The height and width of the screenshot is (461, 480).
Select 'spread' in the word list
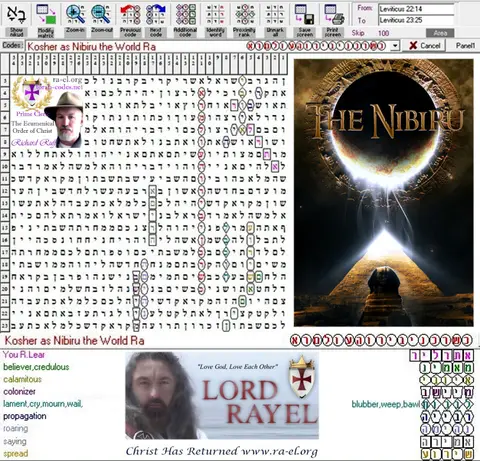[x=15, y=454]
